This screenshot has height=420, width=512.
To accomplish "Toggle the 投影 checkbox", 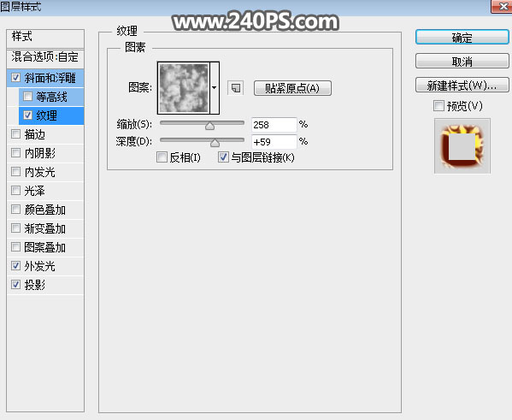I will 15,284.
